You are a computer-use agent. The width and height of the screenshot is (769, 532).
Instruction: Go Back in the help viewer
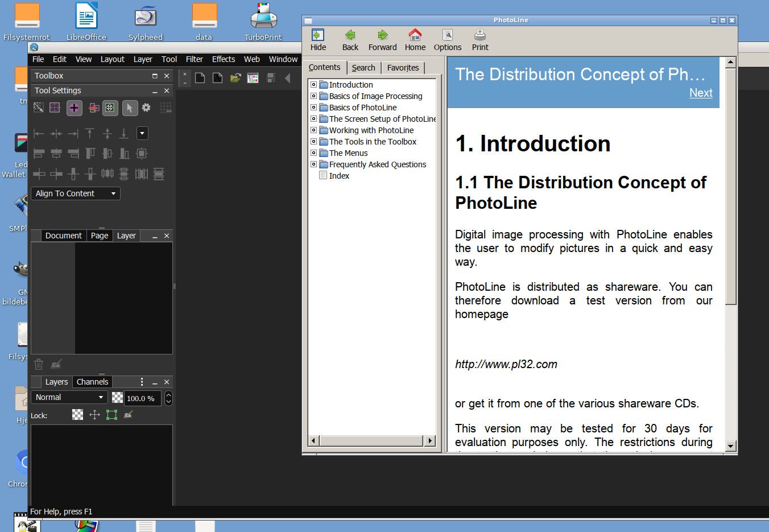(350, 40)
